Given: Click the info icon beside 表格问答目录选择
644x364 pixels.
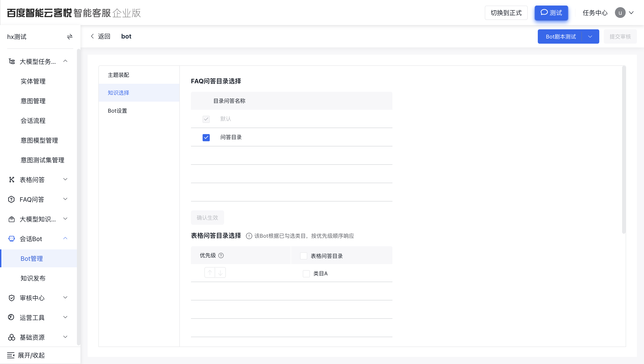Looking at the screenshot, I should [x=249, y=236].
